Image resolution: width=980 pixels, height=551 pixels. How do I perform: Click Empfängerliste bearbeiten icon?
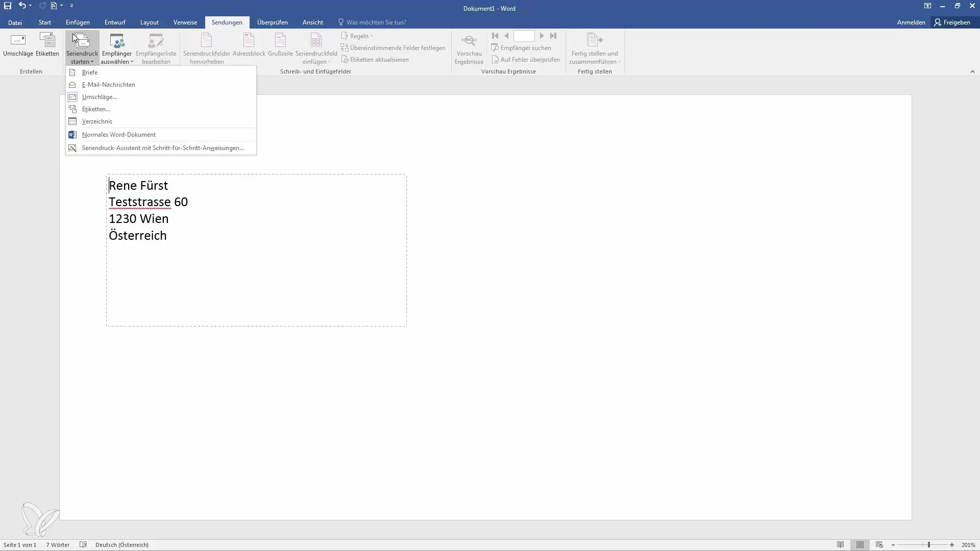coord(156,48)
